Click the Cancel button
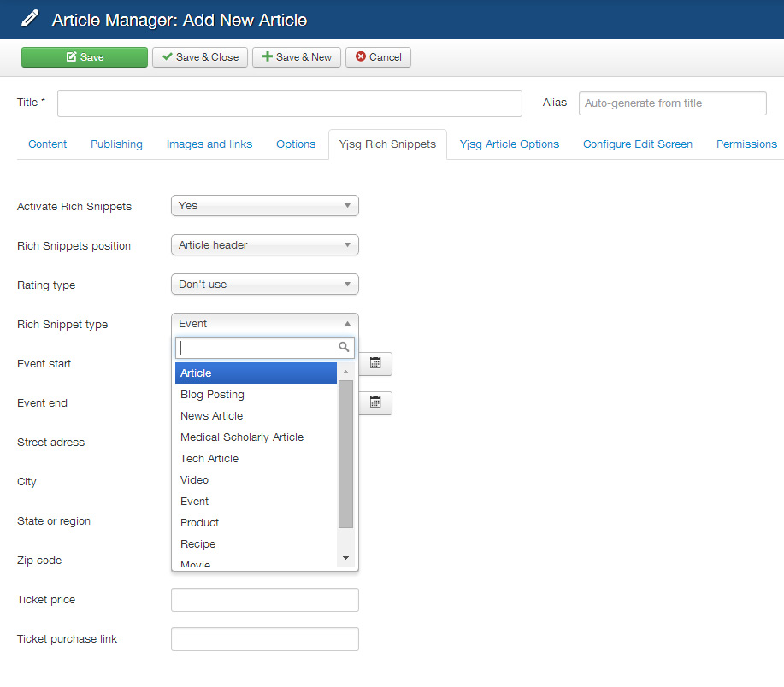The height and width of the screenshot is (687, 784). point(378,57)
